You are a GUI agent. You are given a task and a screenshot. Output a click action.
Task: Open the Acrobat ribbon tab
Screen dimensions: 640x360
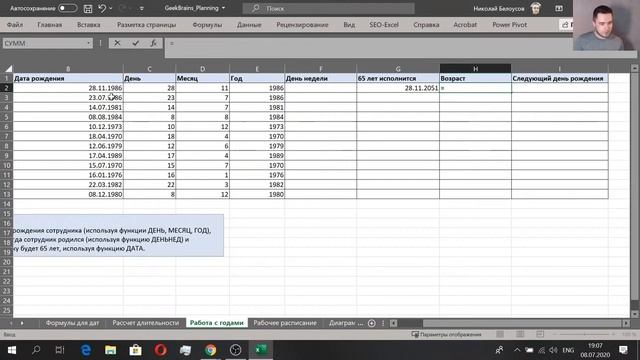click(465, 25)
